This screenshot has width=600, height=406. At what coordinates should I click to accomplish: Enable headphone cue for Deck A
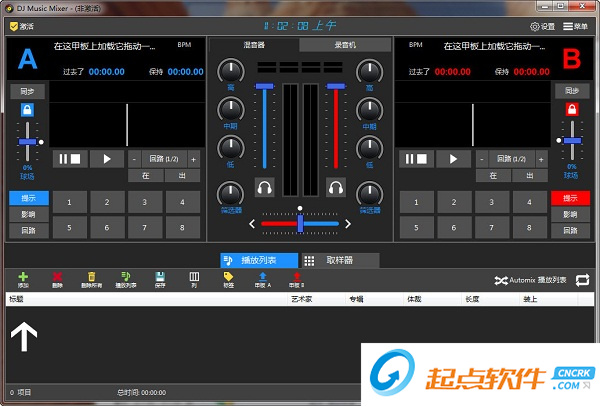point(264,187)
